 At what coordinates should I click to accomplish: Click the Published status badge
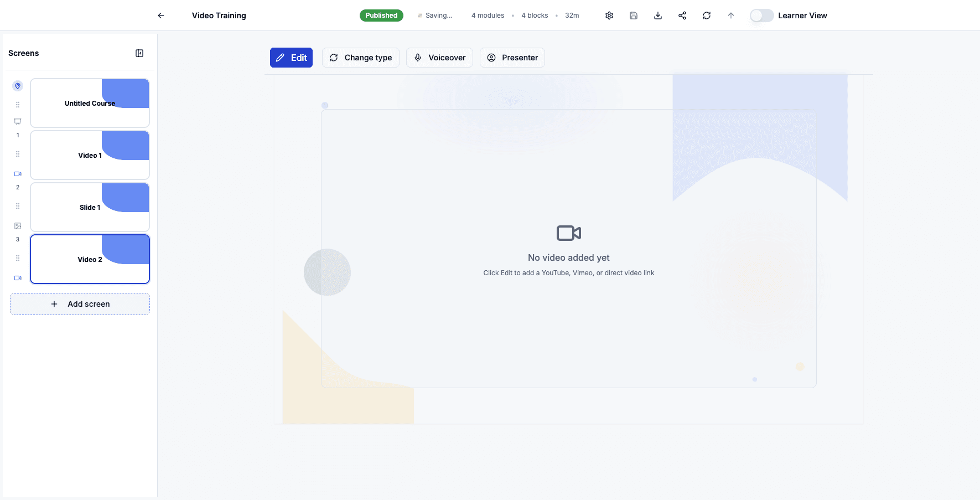(381, 16)
